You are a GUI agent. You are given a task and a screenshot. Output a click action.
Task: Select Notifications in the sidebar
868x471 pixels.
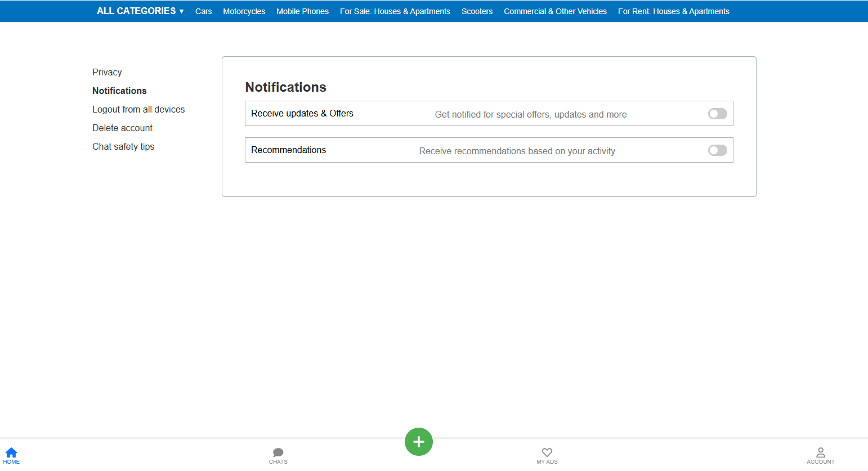tap(119, 91)
